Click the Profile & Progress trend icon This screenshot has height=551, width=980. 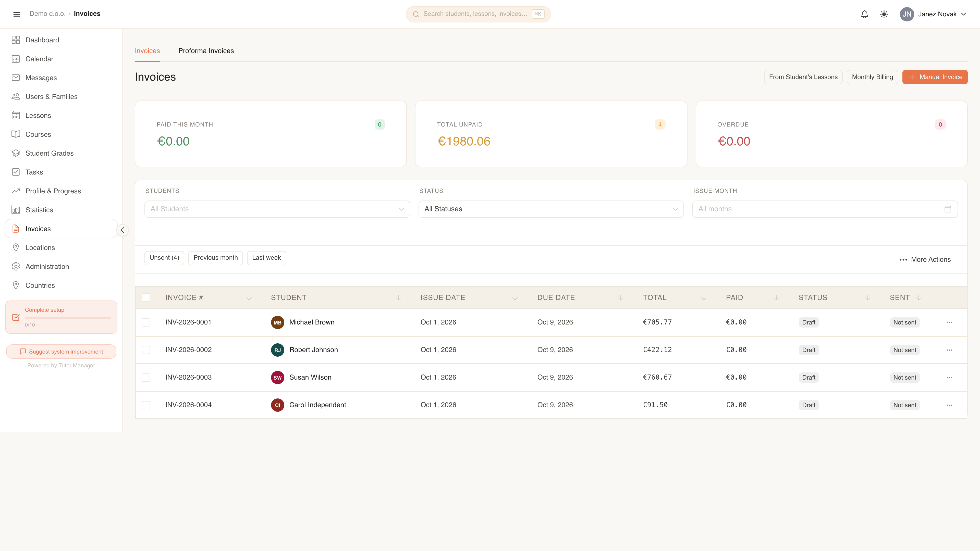point(16,191)
